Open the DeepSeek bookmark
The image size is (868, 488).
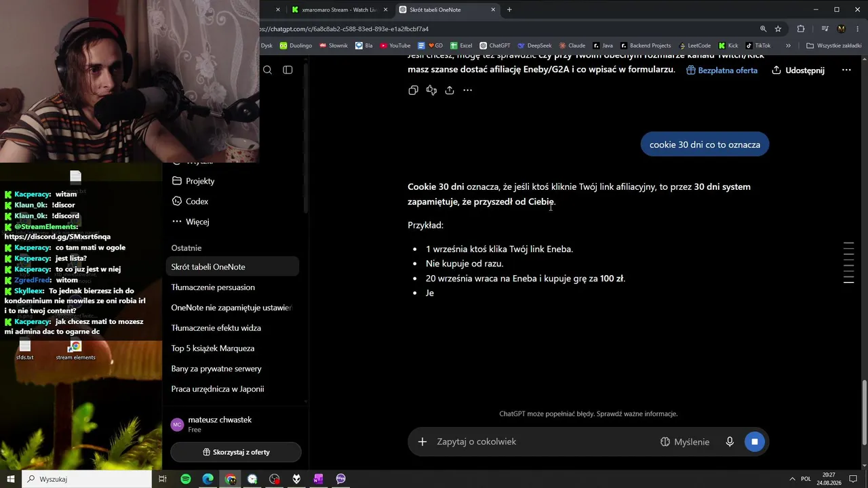pos(535,46)
